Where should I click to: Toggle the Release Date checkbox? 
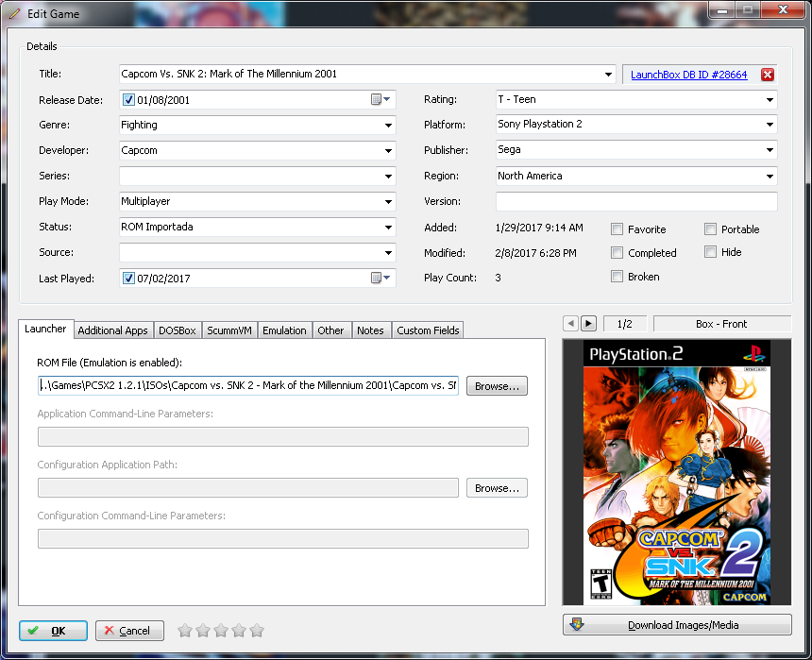(x=128, y=99)
